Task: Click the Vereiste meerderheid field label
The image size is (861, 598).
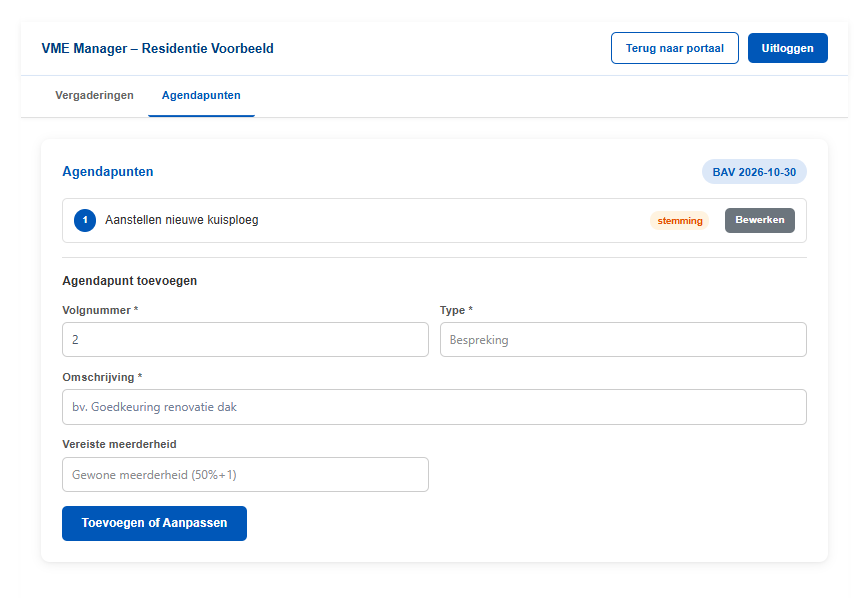Action: coord(120,444)
